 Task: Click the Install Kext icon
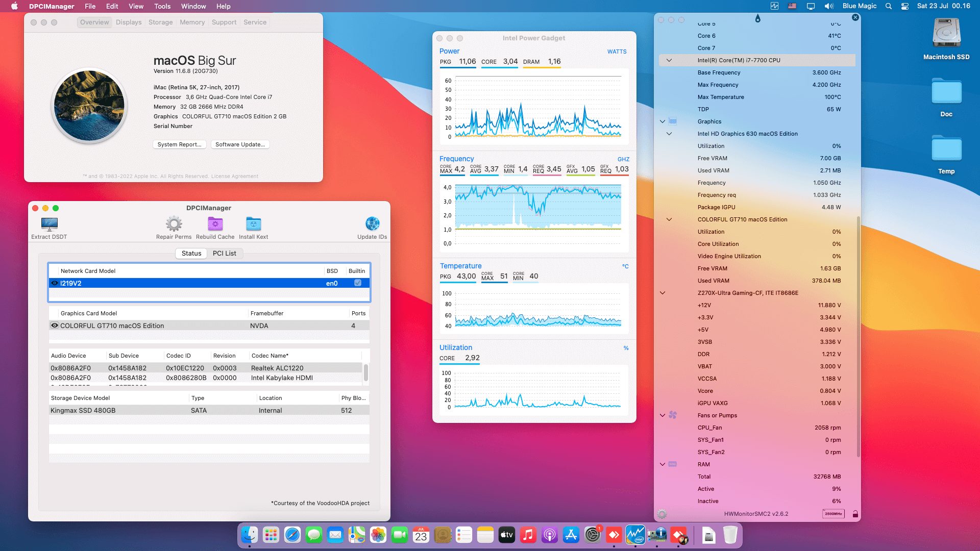pos(254,224)
